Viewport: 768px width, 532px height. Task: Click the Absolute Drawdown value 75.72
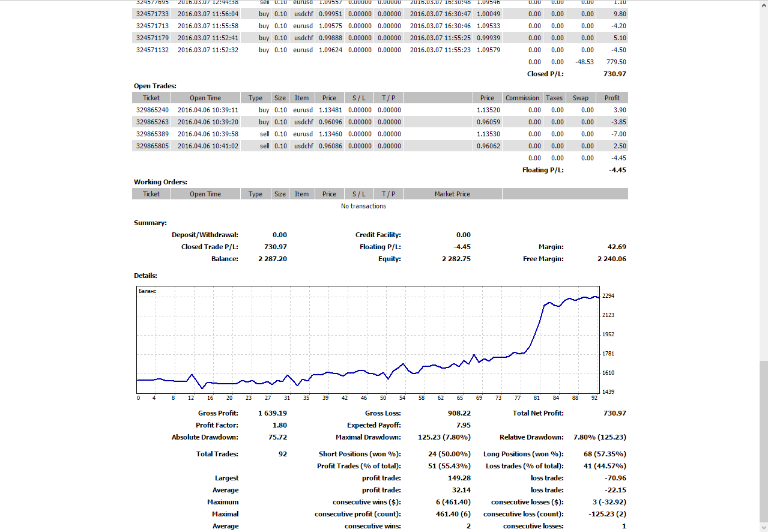tap(278, 437)
